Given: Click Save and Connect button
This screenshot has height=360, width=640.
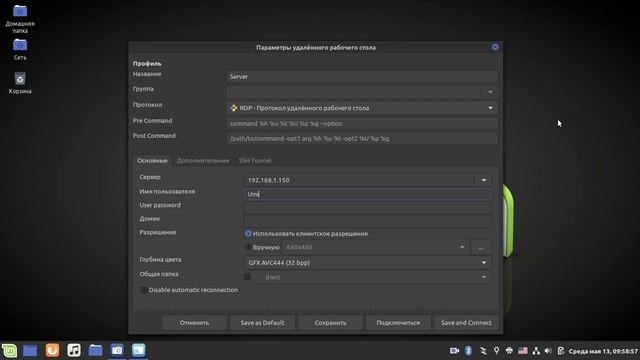Looking at the screenshot, I should point(466,322).
